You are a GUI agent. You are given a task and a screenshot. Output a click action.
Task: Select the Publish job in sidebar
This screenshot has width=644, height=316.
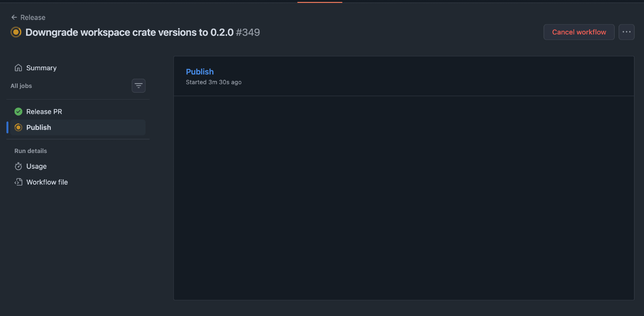tap(39, 128)
